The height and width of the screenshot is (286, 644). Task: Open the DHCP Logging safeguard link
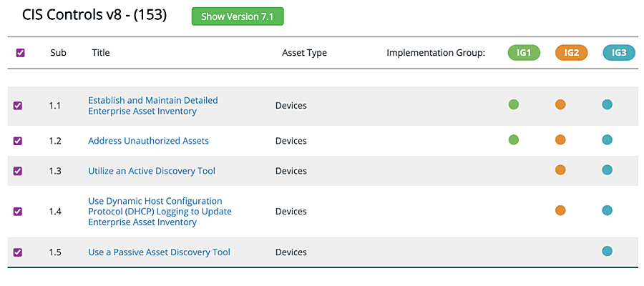point(160,212)
